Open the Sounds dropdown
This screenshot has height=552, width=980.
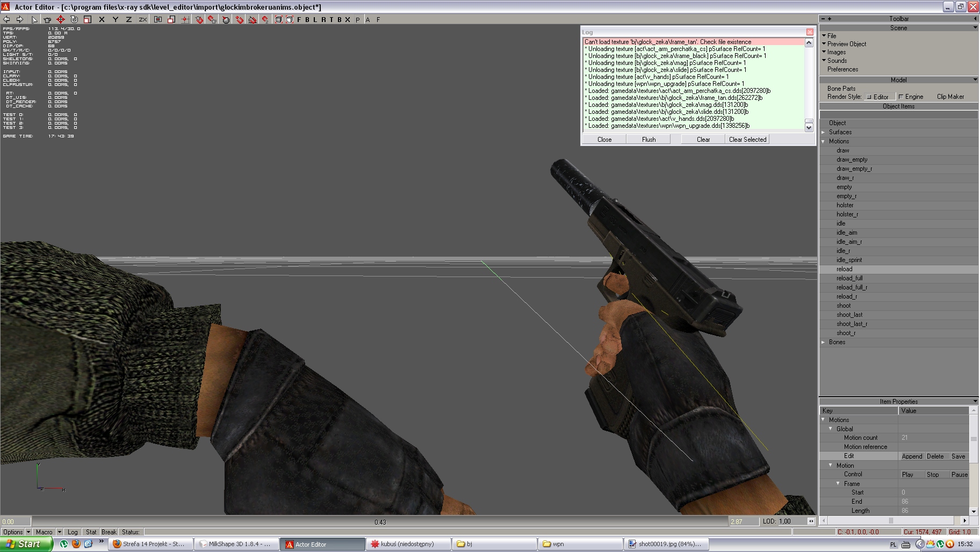pyautogui.click(x=834, y=61)
